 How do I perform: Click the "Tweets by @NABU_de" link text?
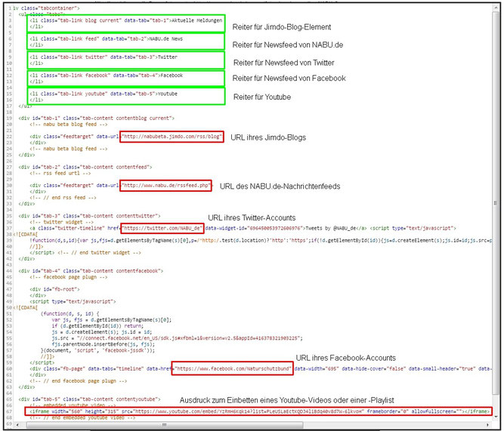pos(330,228)
